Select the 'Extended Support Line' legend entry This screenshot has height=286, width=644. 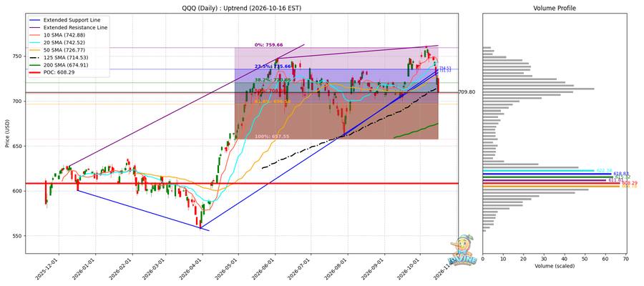(64, 20)
